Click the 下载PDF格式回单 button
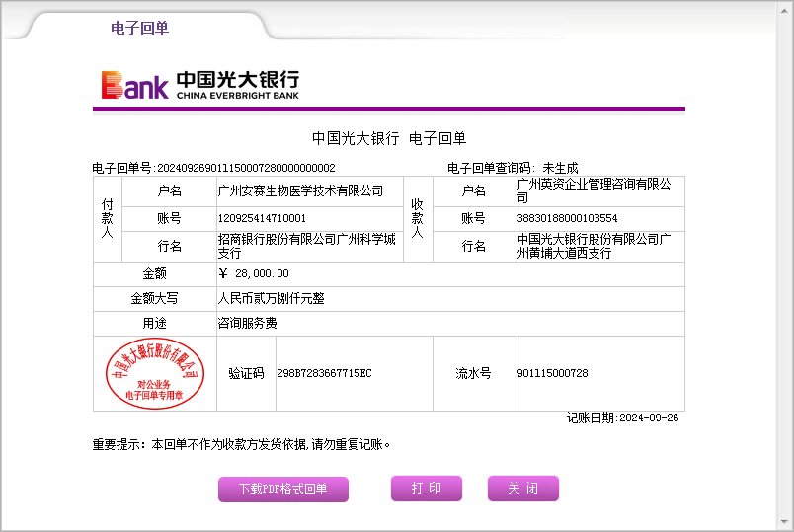Viewport: 794px width, 532px height. 283,489
